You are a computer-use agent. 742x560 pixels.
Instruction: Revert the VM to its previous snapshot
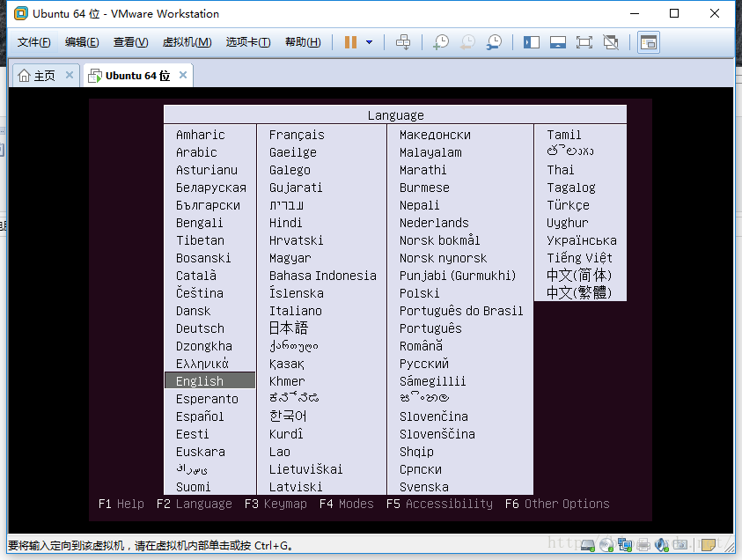[467, 42]
